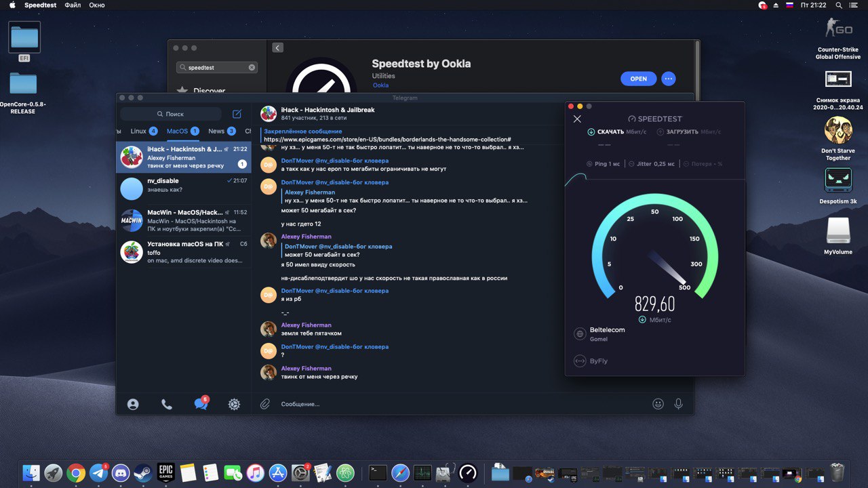The width and height of the screenshot is (868, 488).
Task: Open Окно menu in menu bar
Action: [x=96, y=5]
